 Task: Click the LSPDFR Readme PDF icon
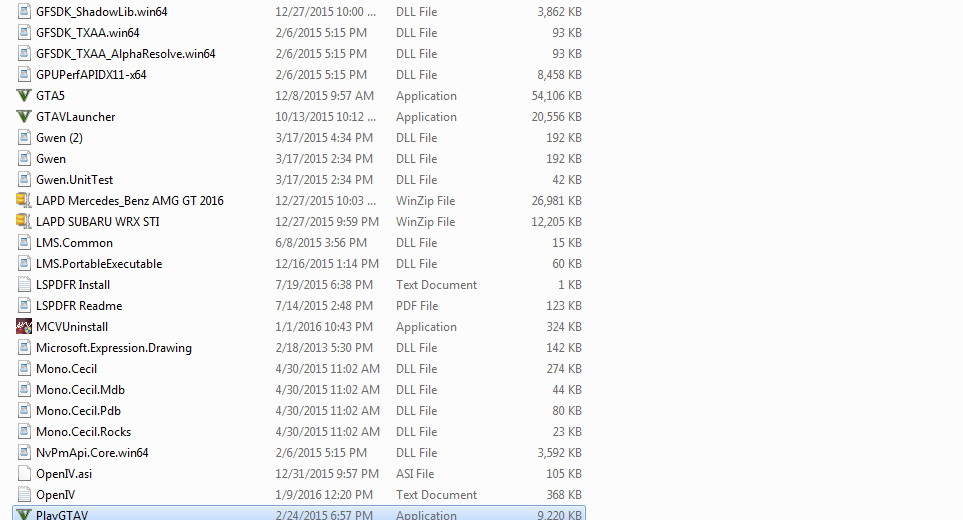[x=24, y=306]
